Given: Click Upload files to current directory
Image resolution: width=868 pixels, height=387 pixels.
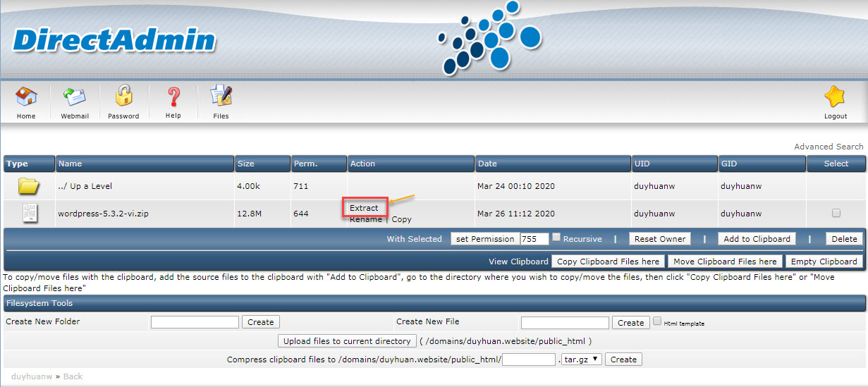Looking at the screenshot, I should click(x=347, y=341).
